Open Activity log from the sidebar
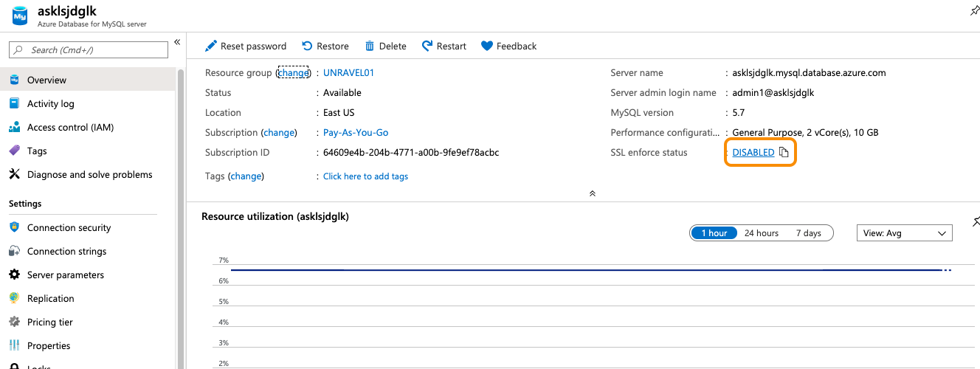Image resolution: width=980 pixels, height=369 pixels. 51,103
